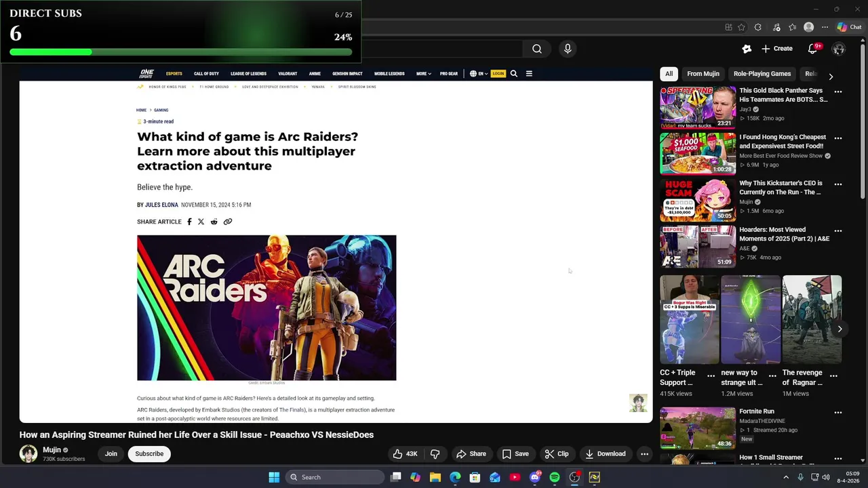Select the Role-Playing Games chip

coord(762,74)
